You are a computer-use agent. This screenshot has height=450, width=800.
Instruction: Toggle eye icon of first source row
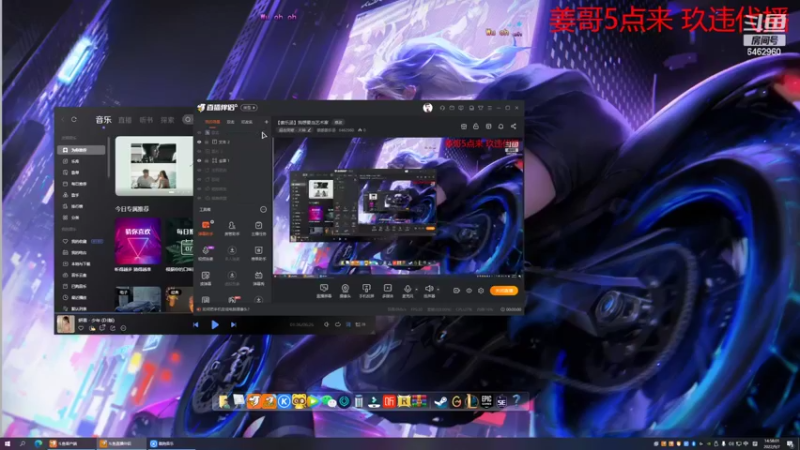pos(199,133)
